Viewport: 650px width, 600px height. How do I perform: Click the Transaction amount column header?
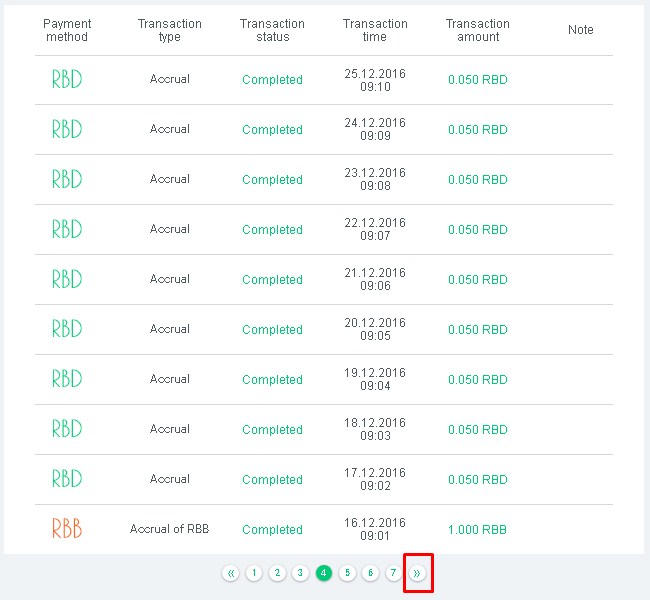(x=477, y=30)
